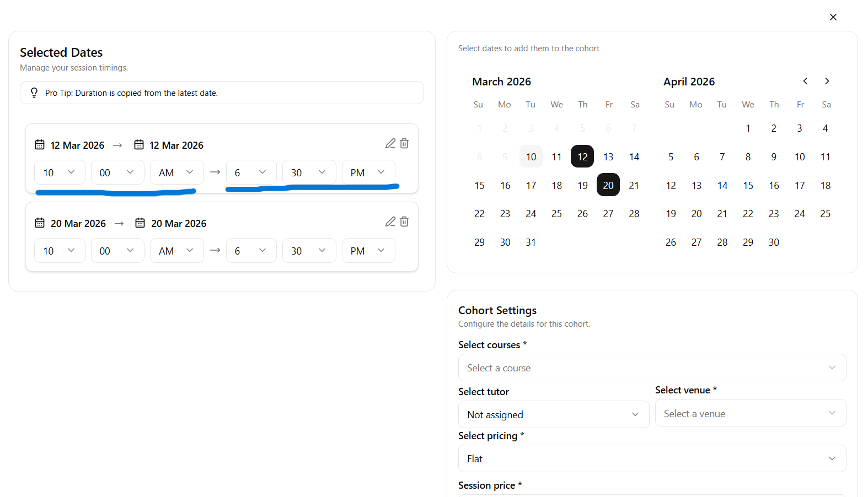Delete the 12 Mar 2026 session
868x497 pixels.
point(404,143)
